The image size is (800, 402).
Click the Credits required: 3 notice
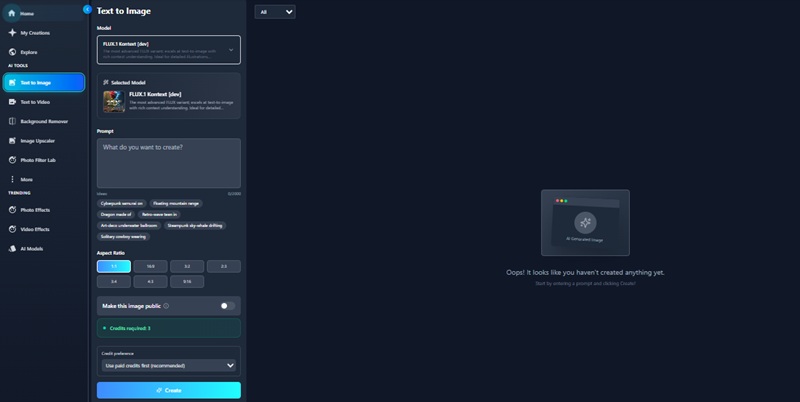point(169,329)
